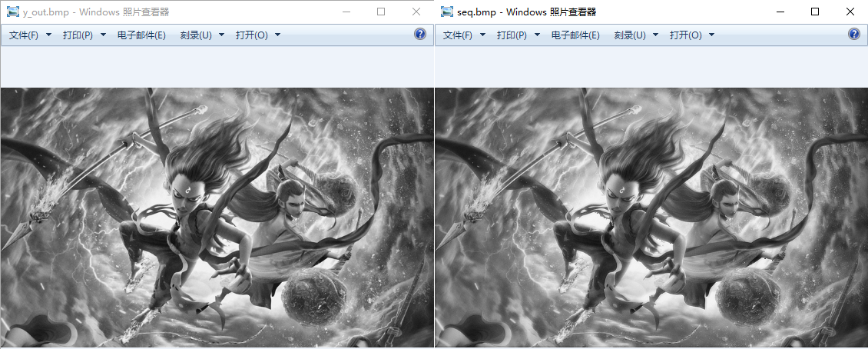
Task: Minimize the seq.bmp window
Action: pyautogui.click(x=780, y=12)
